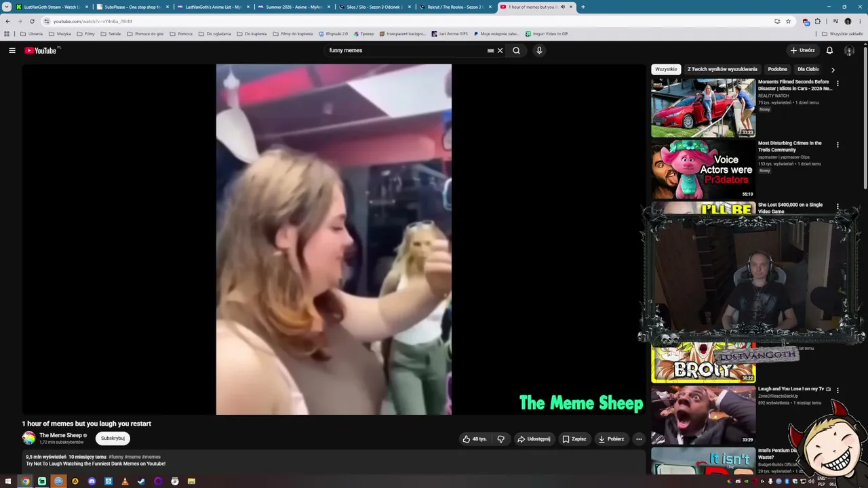Open options for 'Most Disturbing Crimes' video

pyautogui.click(x=837, y=145)
